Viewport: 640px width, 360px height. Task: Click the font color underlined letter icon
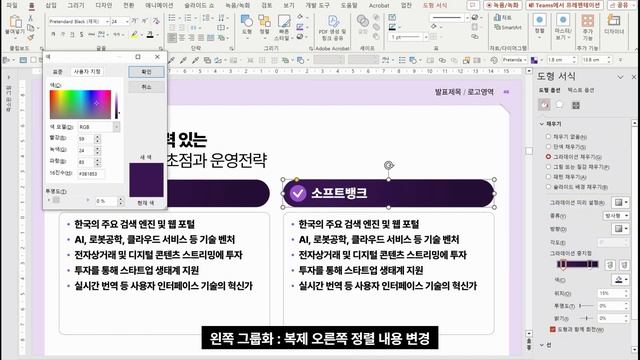(x=150, y=36)
